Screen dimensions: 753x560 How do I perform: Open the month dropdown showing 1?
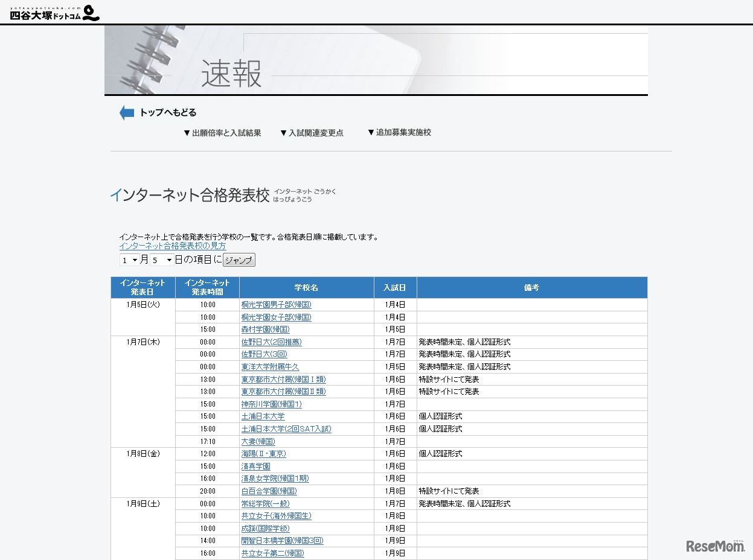coord(128,259)
